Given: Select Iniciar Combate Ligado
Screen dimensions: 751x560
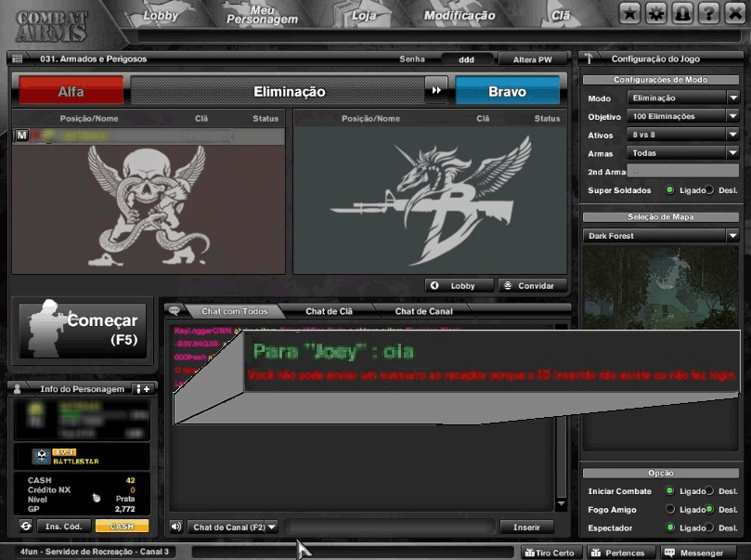Looking at the screenshot, I should pyautogui.click(x=670, y=491).
